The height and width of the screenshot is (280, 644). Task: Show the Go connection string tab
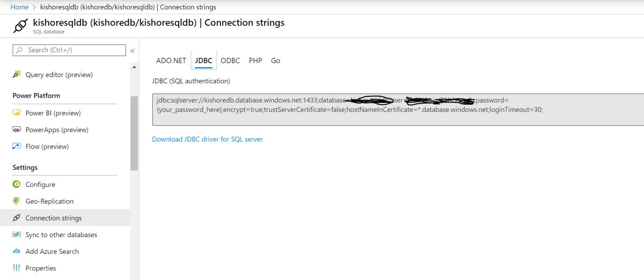point(276,60)
